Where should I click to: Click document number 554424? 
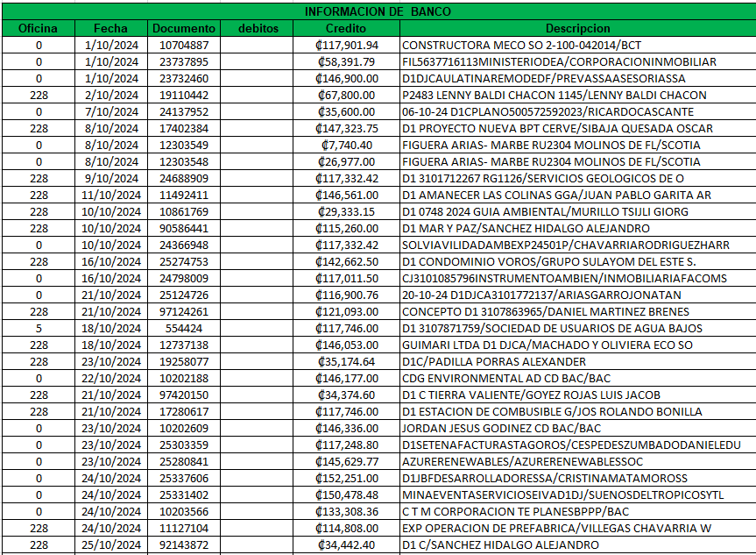pyautogui.click(x=184, y=328)
